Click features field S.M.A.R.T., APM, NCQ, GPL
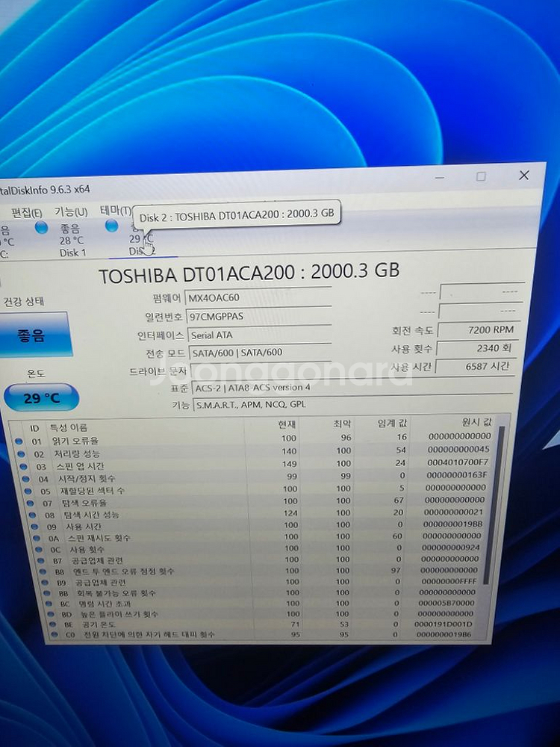This screenshot has height=747, width=560. (x=352, y=404)
